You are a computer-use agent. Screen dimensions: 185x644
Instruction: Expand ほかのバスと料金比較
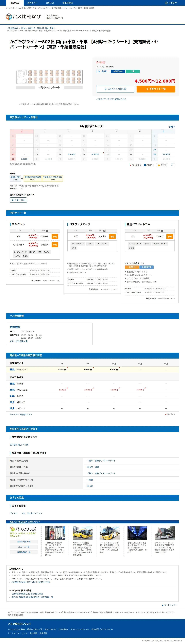115,89
